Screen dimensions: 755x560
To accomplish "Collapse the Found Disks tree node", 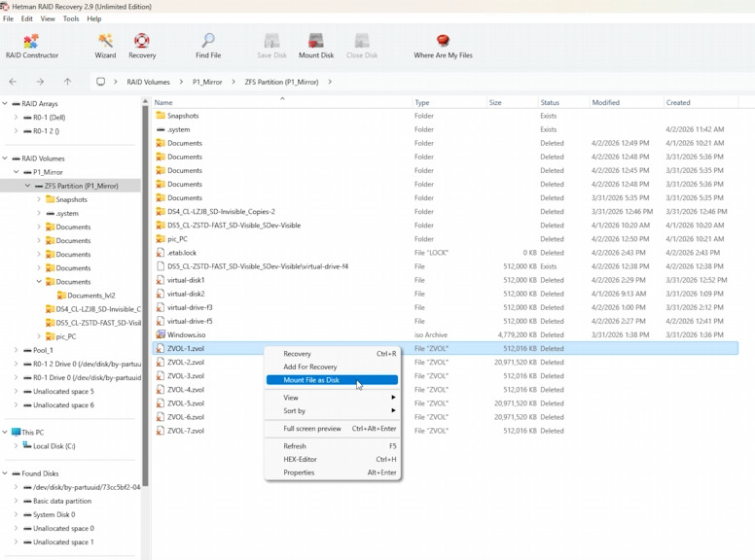I will [5, 473].
